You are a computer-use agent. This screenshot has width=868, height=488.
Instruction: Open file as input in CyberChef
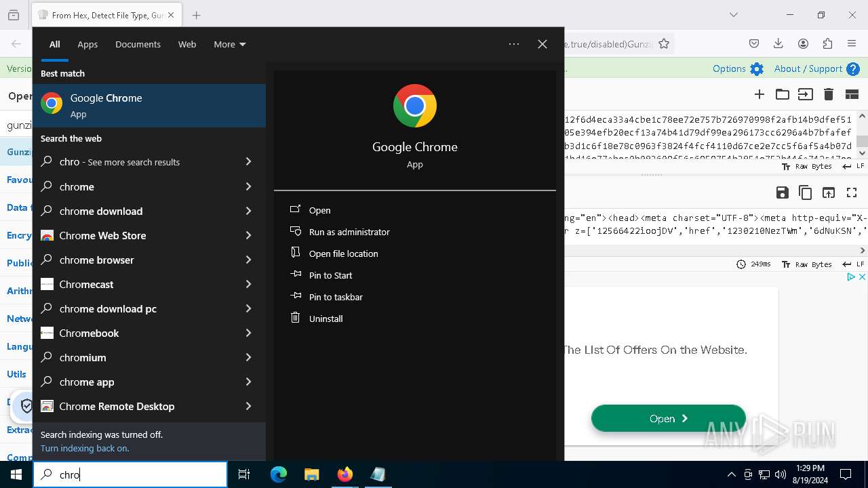[805, 94]
